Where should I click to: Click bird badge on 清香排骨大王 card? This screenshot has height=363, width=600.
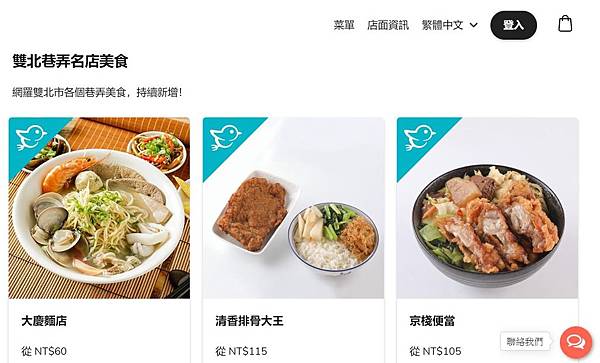[x=225, y=137]
